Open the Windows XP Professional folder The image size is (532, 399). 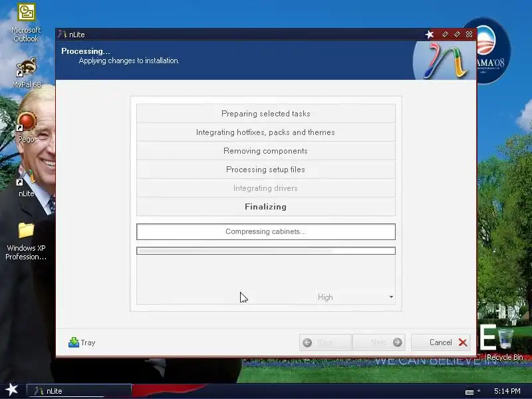point(26,241)
